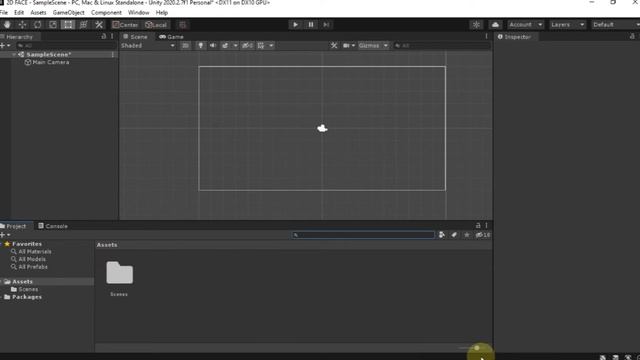640x360 pixels.
Task: Open the Shaded draw mode dropdown
Action: [148, 46]
